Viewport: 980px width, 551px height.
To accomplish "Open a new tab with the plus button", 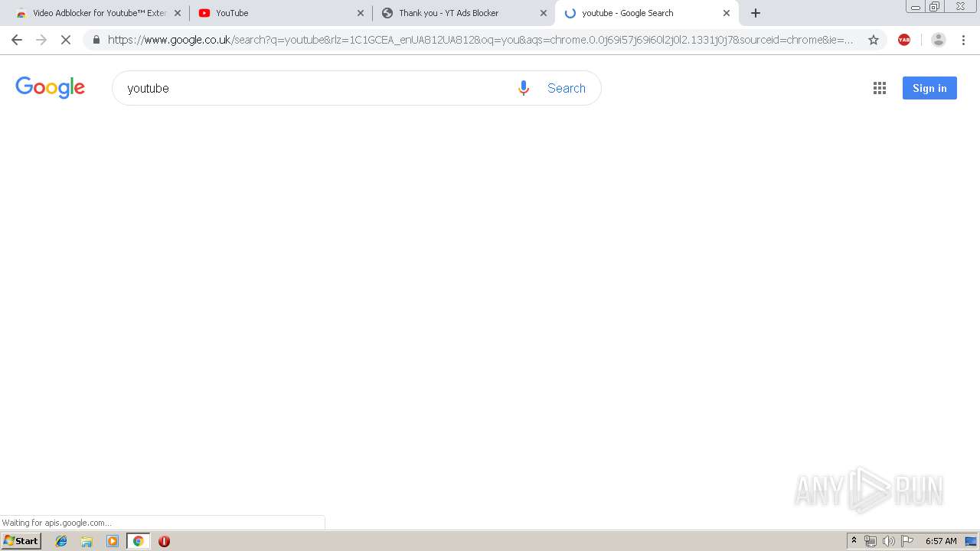I will pos(756,13).
